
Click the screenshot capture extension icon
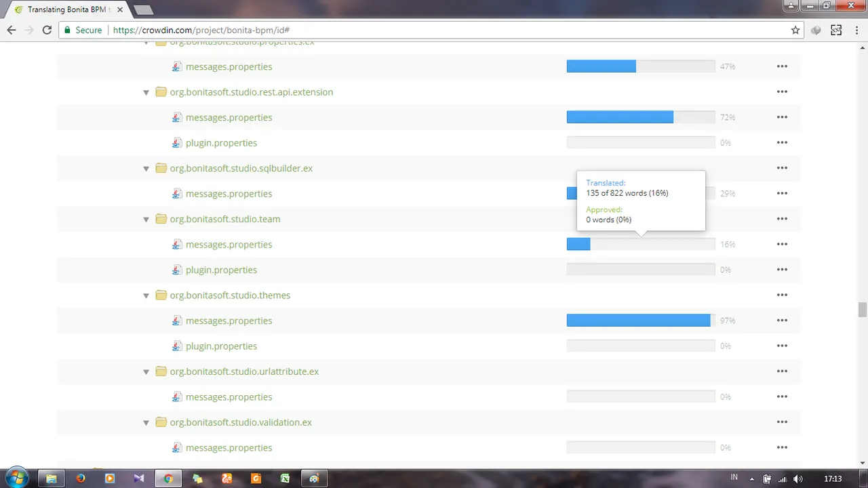[836, 30]
